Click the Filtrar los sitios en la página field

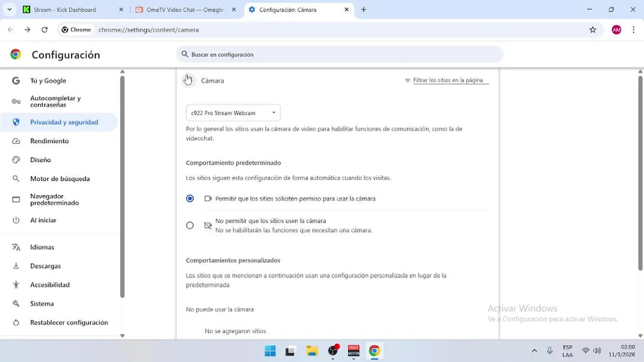(450, 80)
